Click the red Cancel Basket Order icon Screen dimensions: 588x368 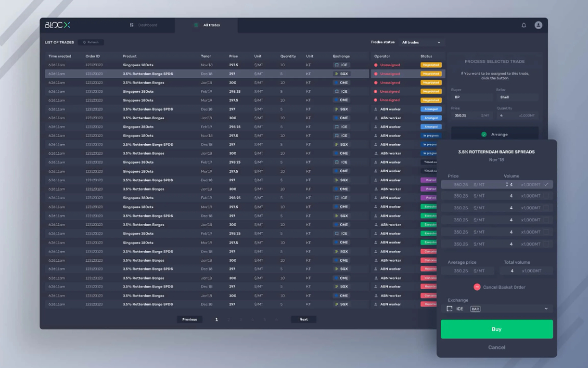click(x=477, y=287)
